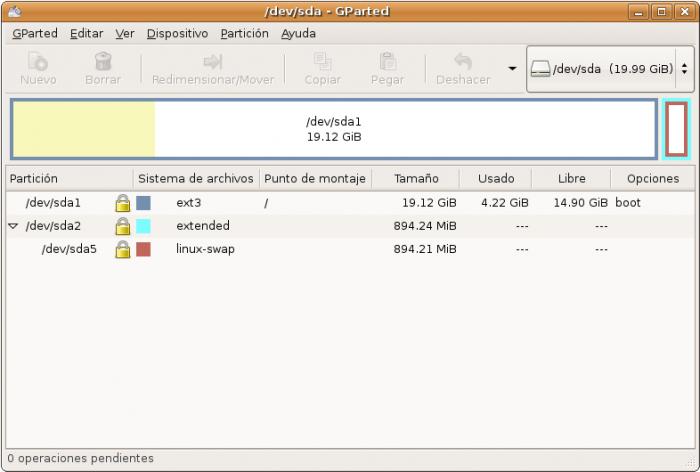The width and height of the screenshot is (700, 472).
Task: Select the /dev/sda1 row in the partition list
Action: coord(350,203)
